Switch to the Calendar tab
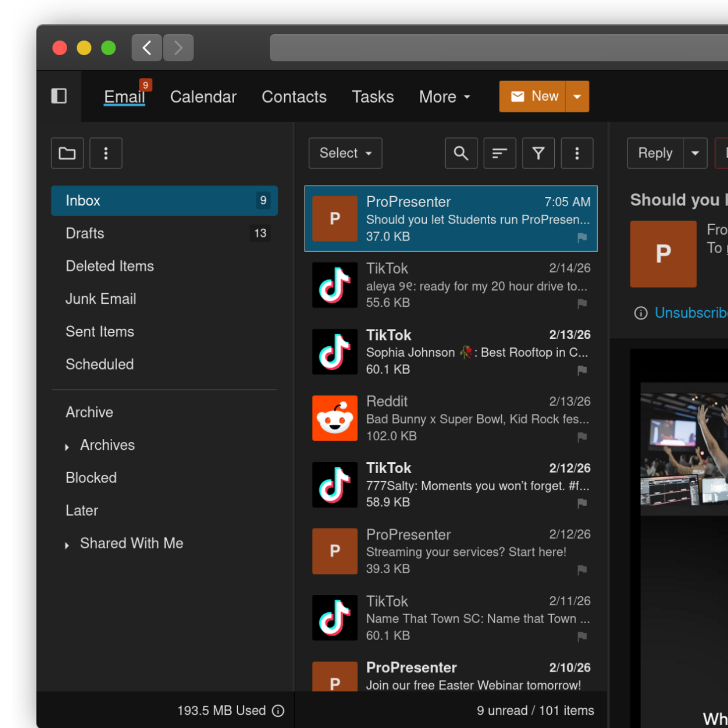Image resolution: width=728 pixels, height=728 pixels. coord(203,97)
